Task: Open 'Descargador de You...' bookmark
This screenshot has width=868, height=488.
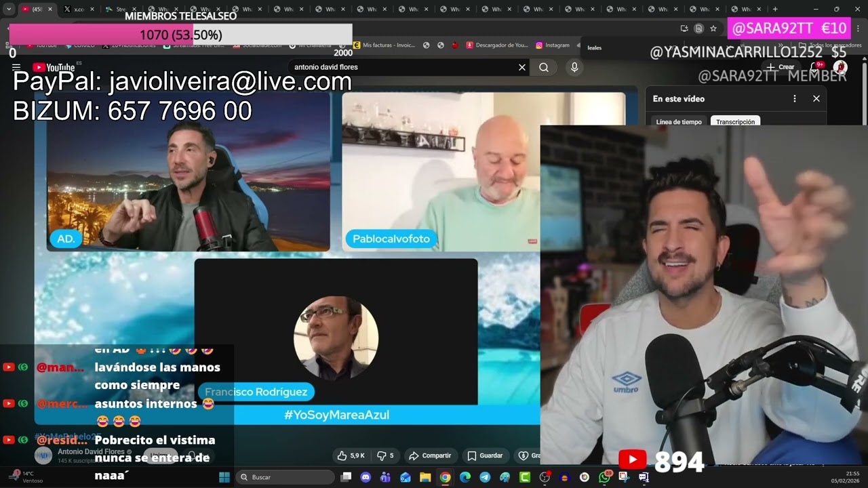Action: pyautogui.click(x=497, y=45)
